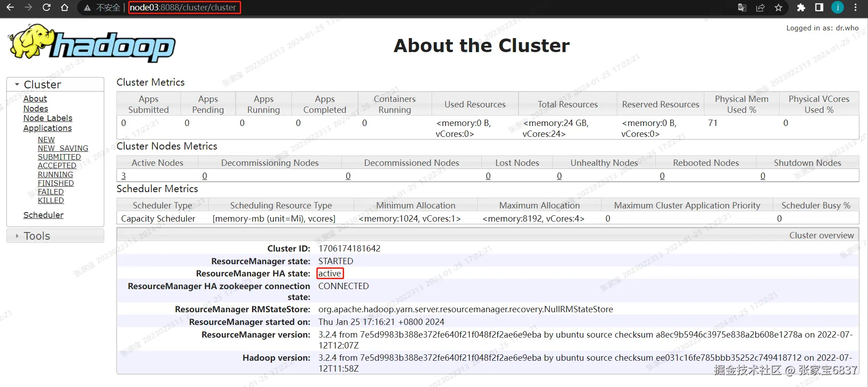Click the Total Resources column header
This screenshot has width=868, height=387.
pyautogui.click(x=567, y=104)
